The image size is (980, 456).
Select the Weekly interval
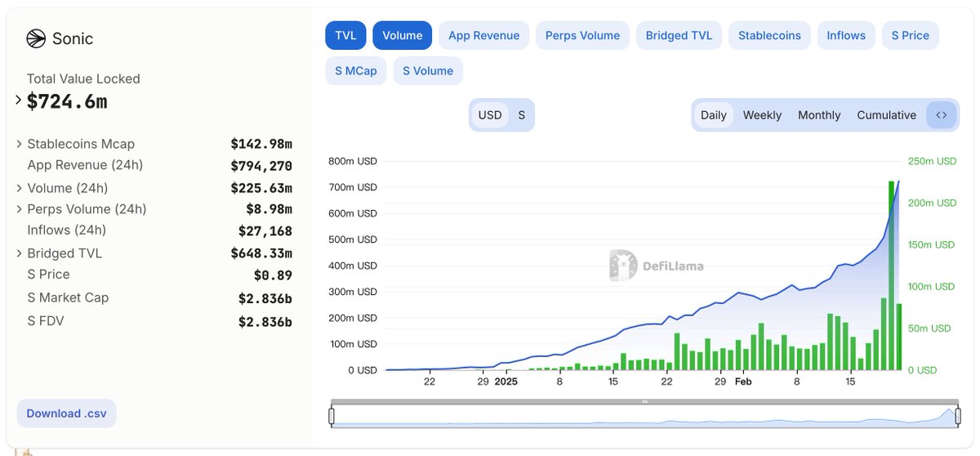762,115
